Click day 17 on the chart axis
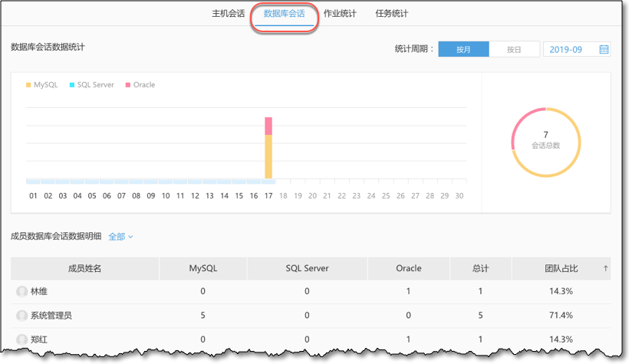The height and width of the screenshot is (364, 629). [x=268, y=195]
